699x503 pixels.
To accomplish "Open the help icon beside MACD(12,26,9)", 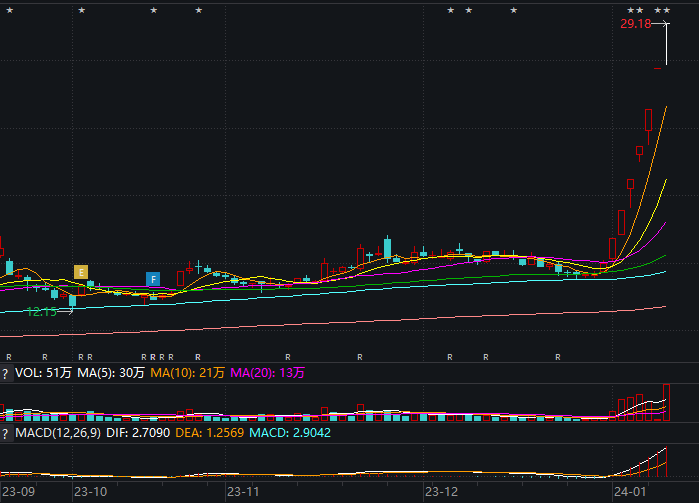I will pos(5,433).
